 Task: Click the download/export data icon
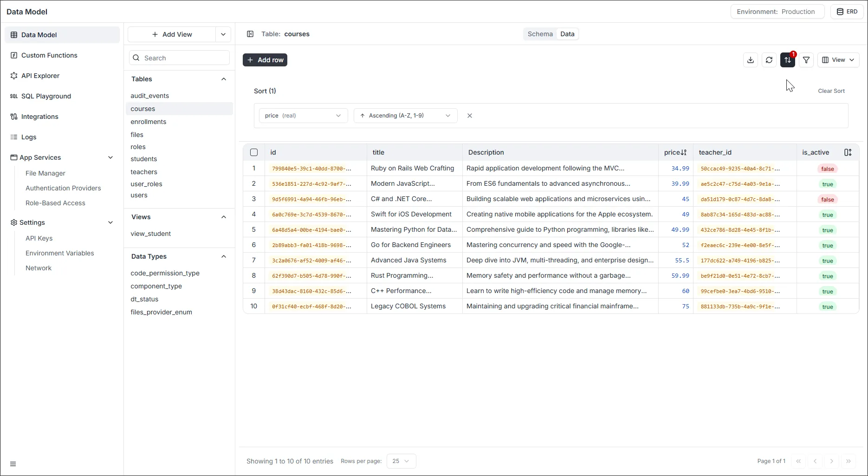click(x=751, y=60)
